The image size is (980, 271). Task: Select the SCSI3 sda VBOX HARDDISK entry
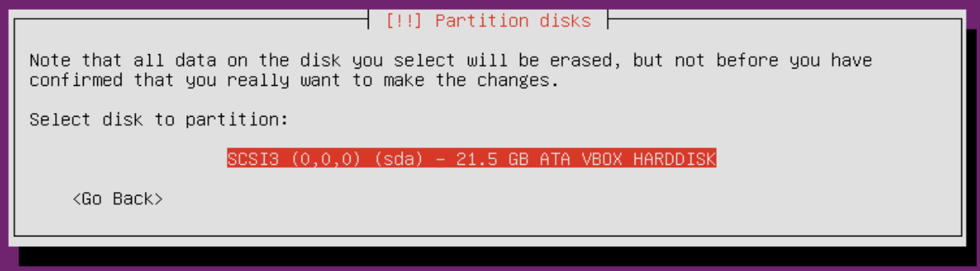click(x=471, y=159)
